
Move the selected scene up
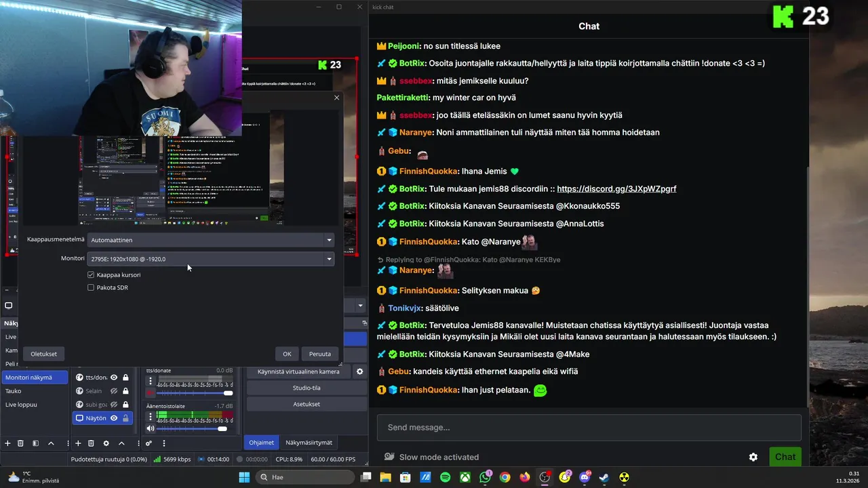[51, 443]
